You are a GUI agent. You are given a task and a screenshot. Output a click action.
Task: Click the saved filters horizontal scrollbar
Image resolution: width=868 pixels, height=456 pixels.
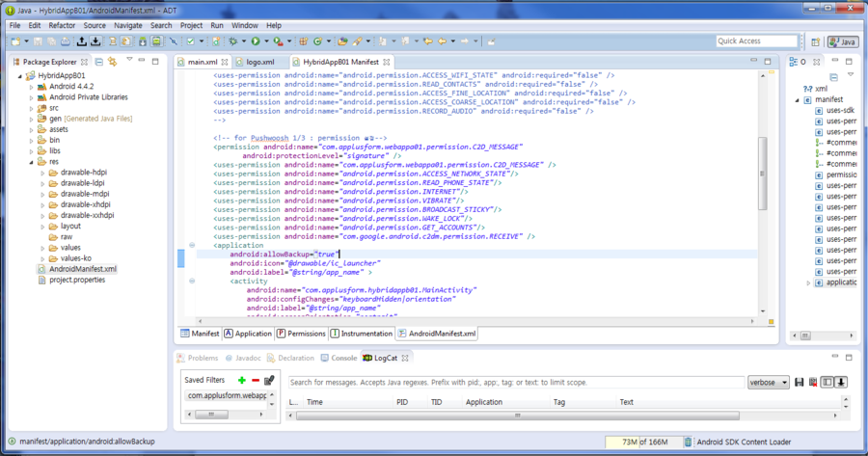pyautogui.click(x=211, y=414)
